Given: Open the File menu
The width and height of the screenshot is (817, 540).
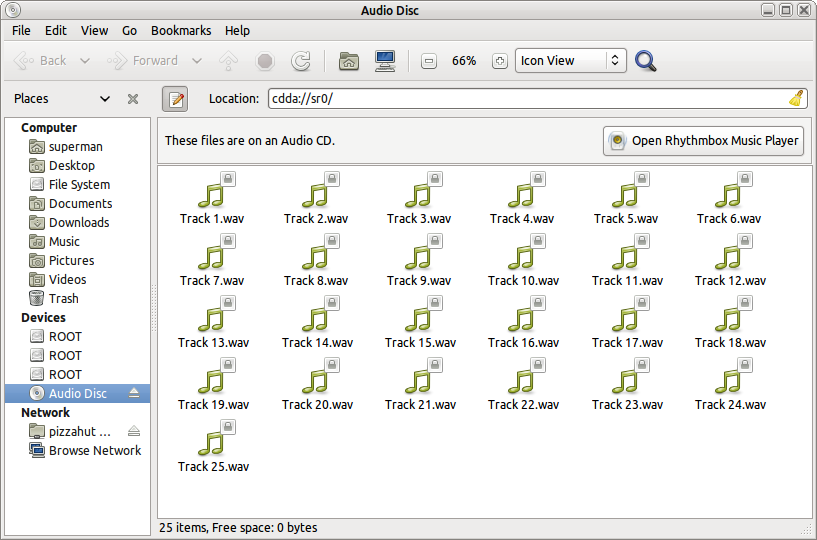Looking at the screenshot, I should tap(21, 31).
